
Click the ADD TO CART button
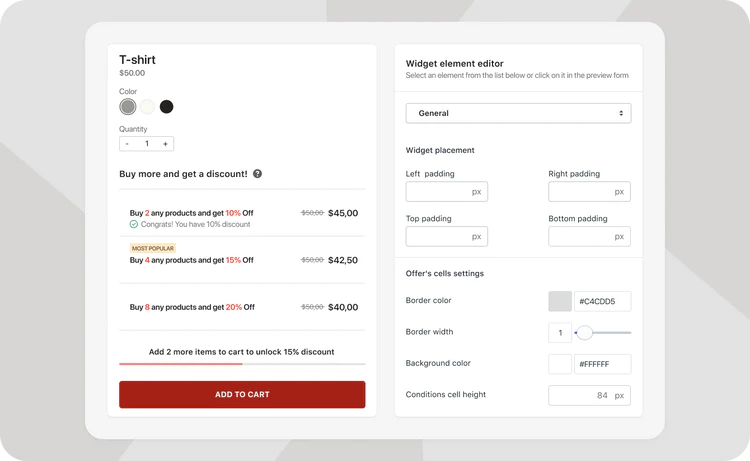(242, 395)
